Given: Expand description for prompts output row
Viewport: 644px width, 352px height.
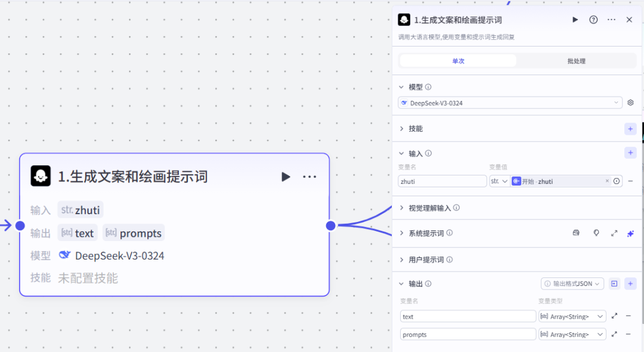Looking at the screenshot, I should [614, 334].
